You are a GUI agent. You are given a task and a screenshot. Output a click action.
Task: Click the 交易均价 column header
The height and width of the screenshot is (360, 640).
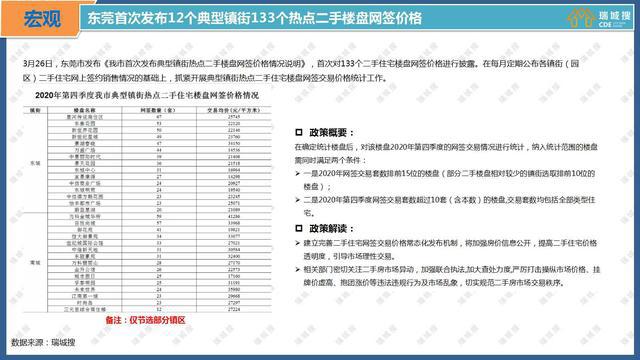tap(234, 110)
